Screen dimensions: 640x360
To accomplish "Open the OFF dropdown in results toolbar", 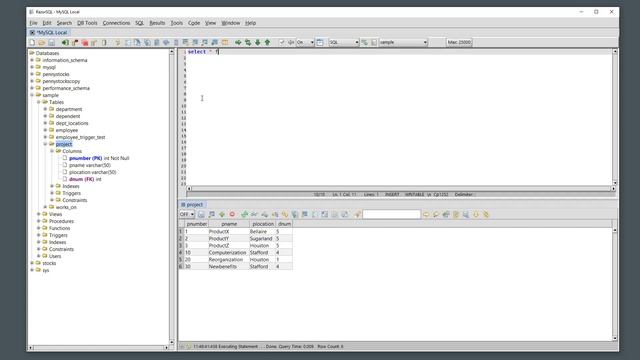I will [x=187, y=215].
